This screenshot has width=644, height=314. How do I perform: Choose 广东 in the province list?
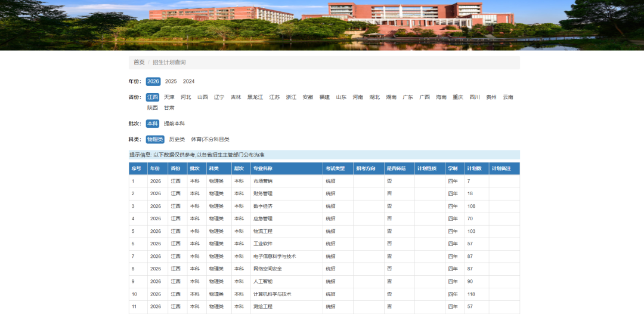coord(408,97)
